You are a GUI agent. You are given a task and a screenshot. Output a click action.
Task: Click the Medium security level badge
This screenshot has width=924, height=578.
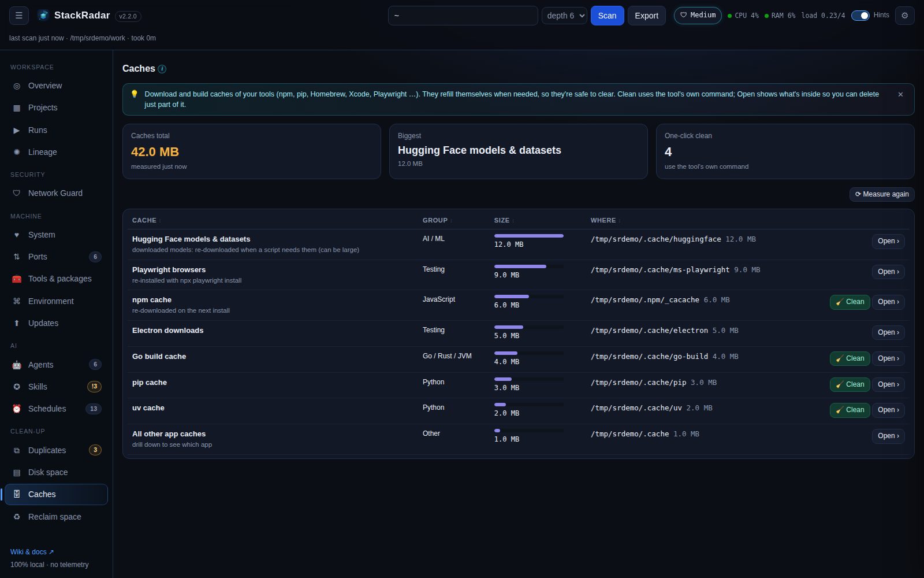(698, 16)
